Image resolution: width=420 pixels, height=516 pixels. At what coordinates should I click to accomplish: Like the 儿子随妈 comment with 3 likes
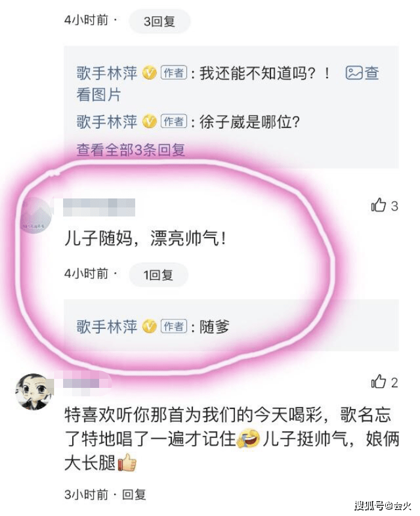click(378, 205)
